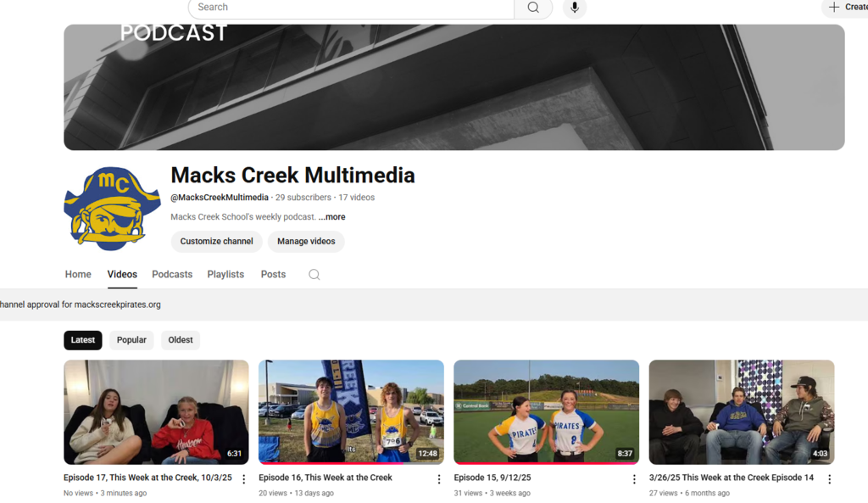Click the Customize channel button
868x503 pixels.
[x=216, y=242]
